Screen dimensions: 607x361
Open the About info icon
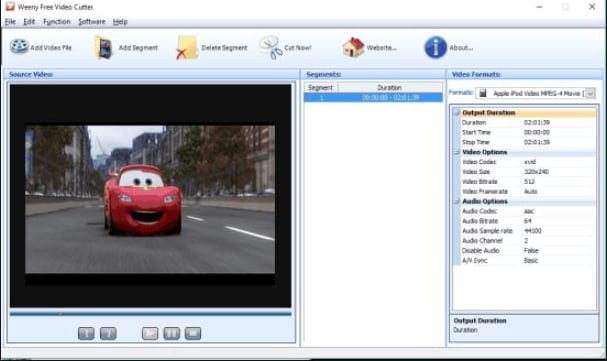436,48
